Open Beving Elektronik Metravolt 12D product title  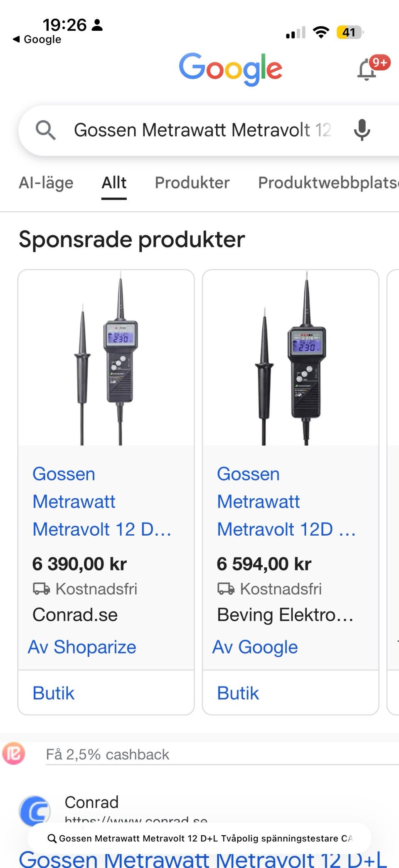tap(286, 502)
